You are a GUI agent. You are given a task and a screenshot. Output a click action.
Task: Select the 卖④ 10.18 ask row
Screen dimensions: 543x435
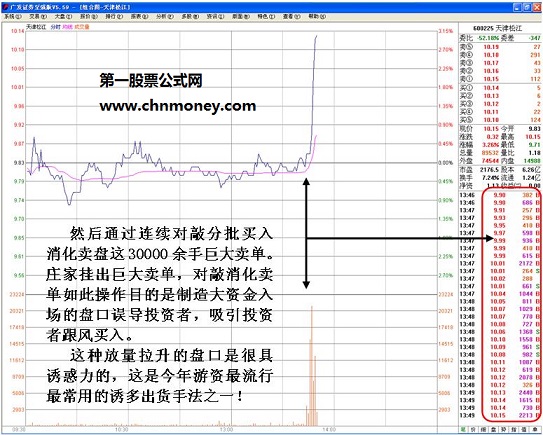click(500, 55)
